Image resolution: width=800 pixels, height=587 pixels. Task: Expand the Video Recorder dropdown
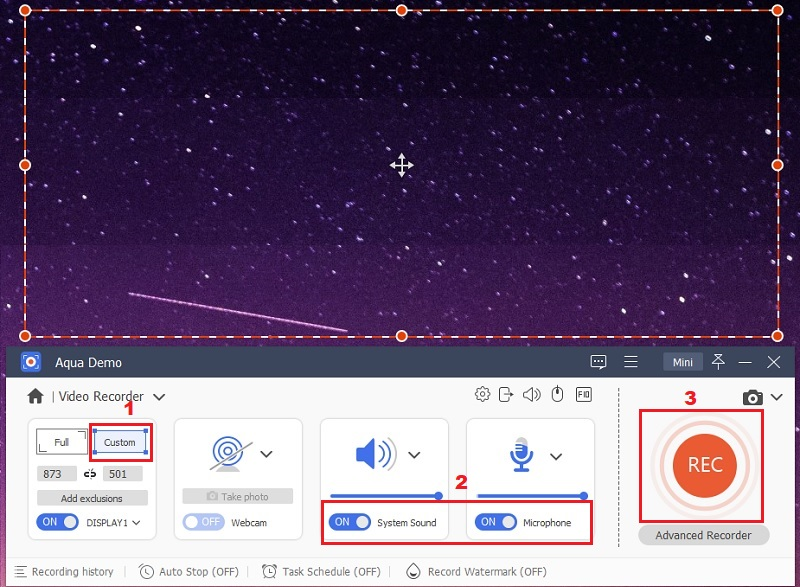pos(160,396)
